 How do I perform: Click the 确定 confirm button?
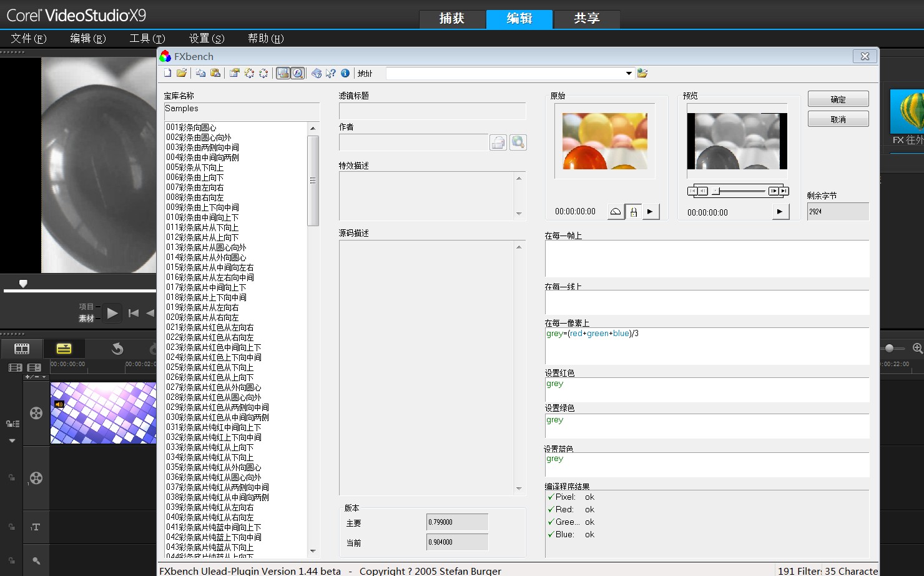click(x=838, y=99)
